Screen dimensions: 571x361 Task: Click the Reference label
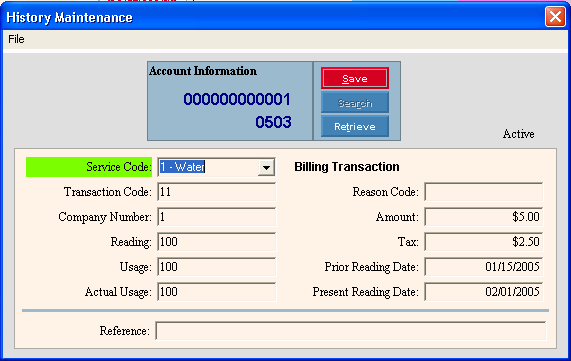(125, 331)
